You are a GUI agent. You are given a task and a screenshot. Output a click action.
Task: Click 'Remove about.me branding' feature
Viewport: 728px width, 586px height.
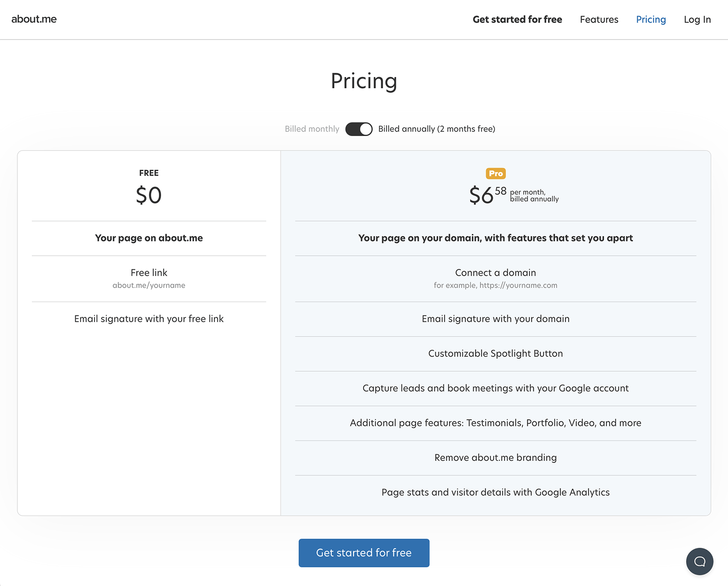click(495, 458)
